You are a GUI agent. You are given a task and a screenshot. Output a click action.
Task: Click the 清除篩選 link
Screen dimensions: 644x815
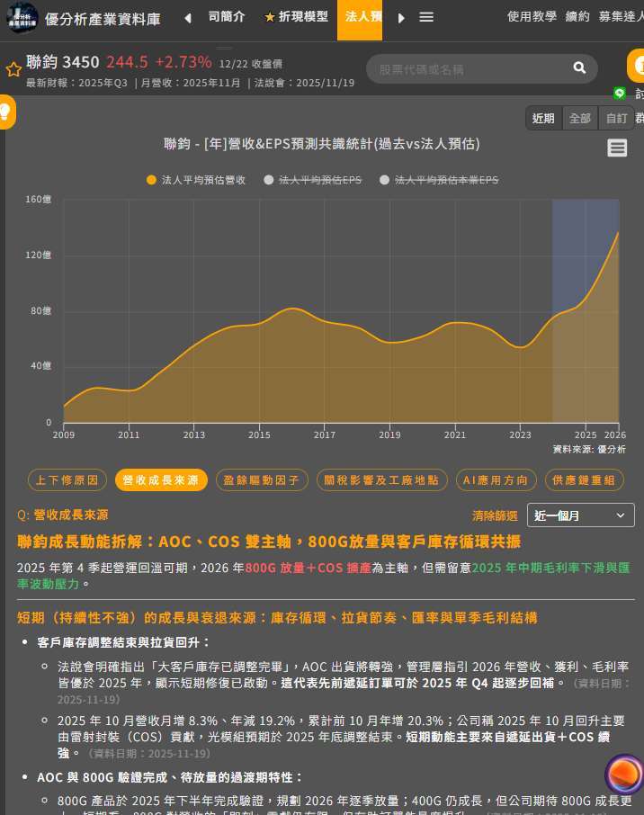click(x=495, y=515)
